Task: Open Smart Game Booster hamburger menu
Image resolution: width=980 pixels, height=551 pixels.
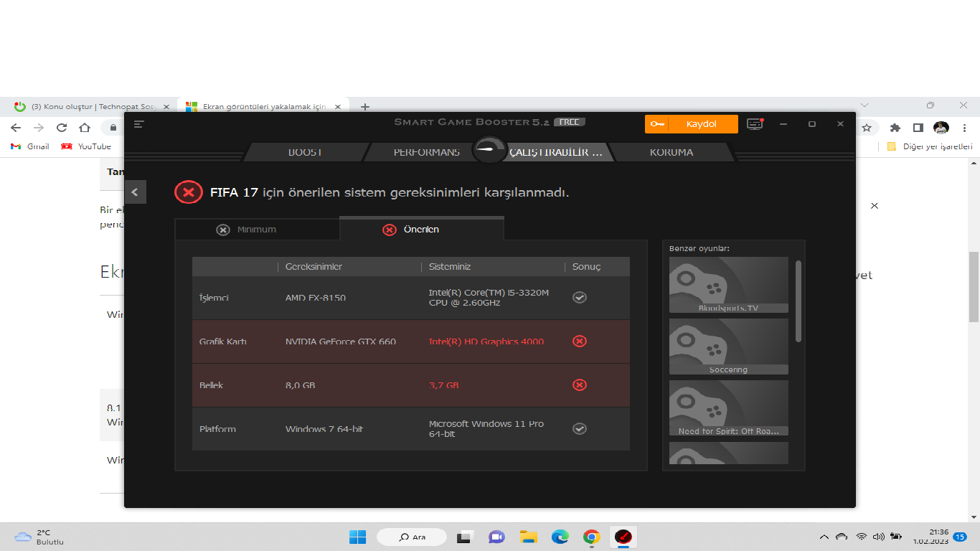Action: pyautogui.click(x=139, y=124)
